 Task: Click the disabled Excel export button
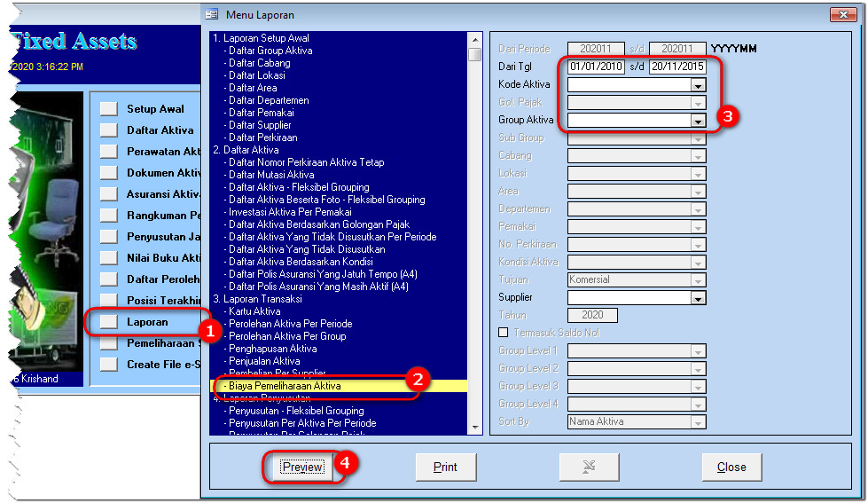pyautogui.click(x=589, y=468)
